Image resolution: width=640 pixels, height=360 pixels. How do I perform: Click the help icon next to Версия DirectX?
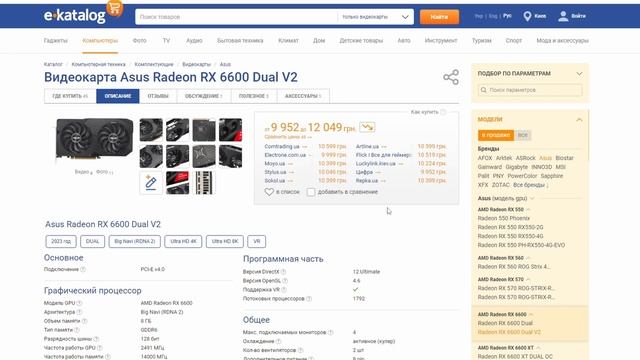(x=283, y=272)
